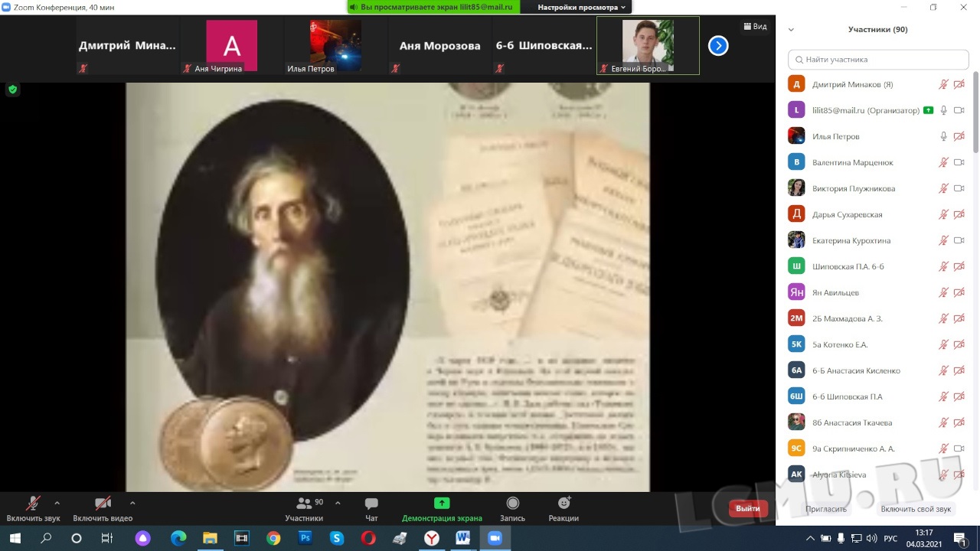This screenshot has height=551, width=980.
Task: Open File Explorer from taskbar
Action: pyautogui.click(x=210, y=538)
